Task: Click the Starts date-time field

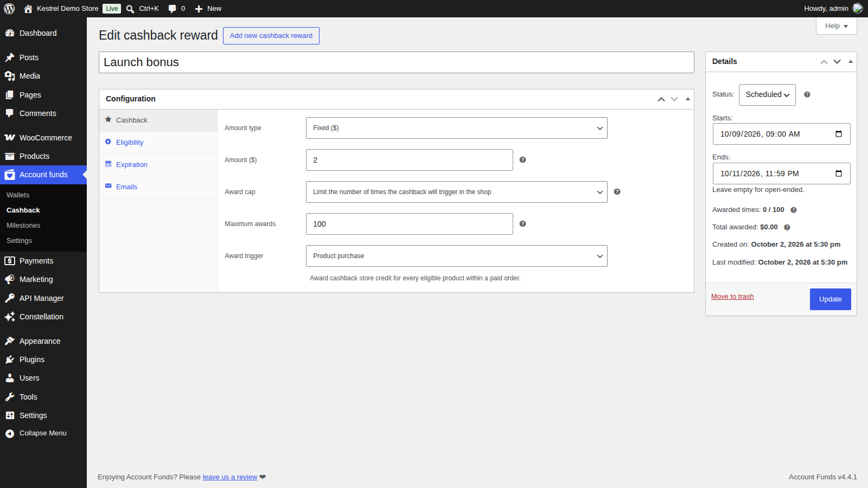Action: point(781,134)
